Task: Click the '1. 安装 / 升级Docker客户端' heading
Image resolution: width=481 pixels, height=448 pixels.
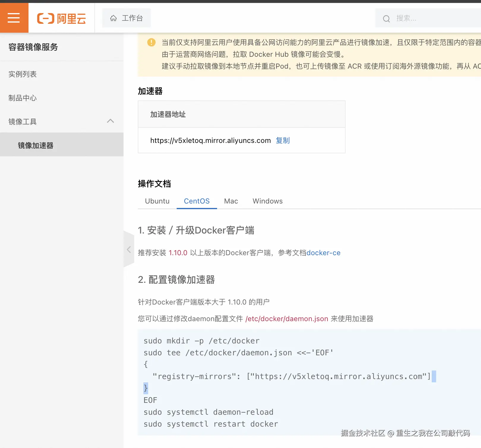Action: point(196,230)
